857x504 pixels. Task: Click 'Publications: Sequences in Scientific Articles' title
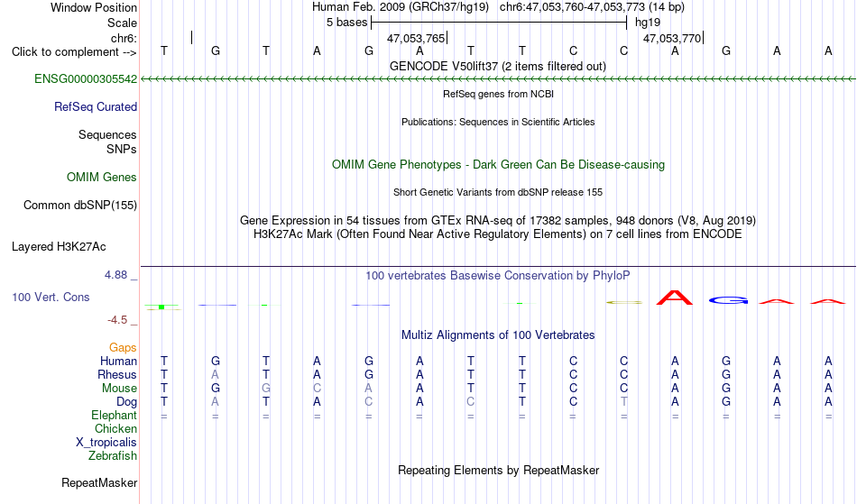[498, 122]
